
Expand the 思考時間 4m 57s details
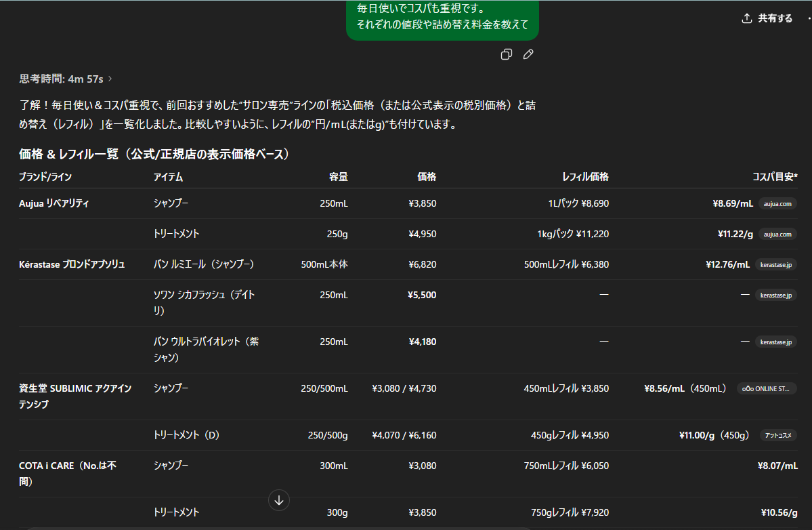point(66,79)
